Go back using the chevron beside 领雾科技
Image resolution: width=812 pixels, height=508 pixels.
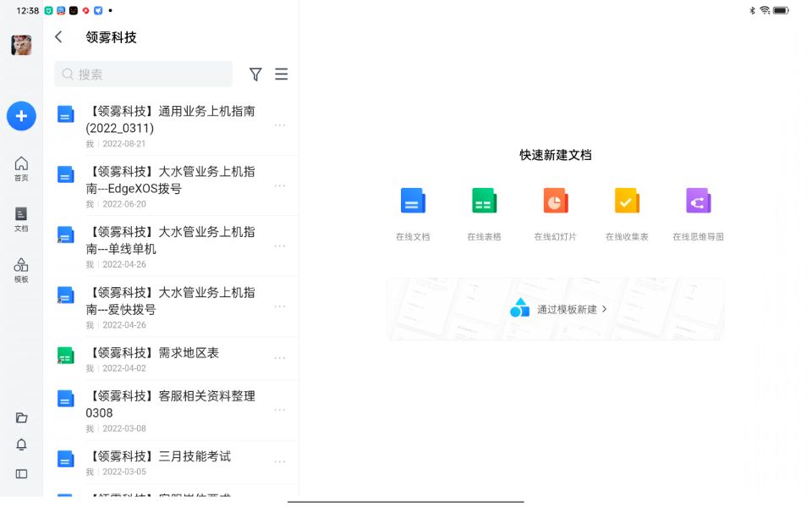[58, 37]
